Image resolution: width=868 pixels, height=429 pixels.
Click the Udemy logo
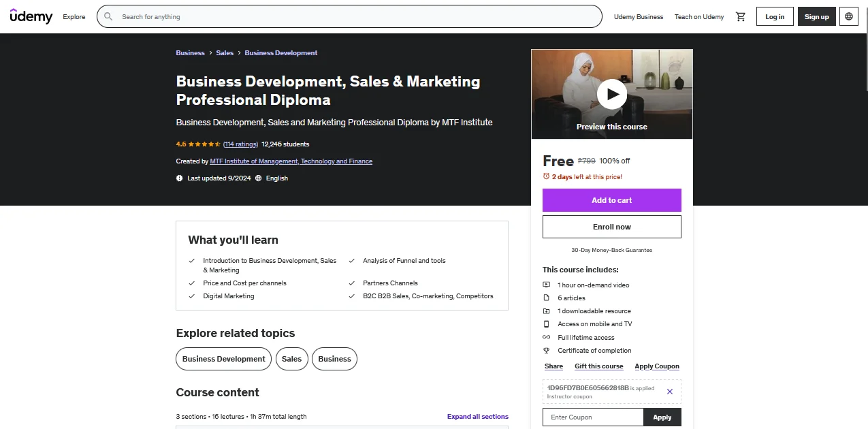[31, 16]
